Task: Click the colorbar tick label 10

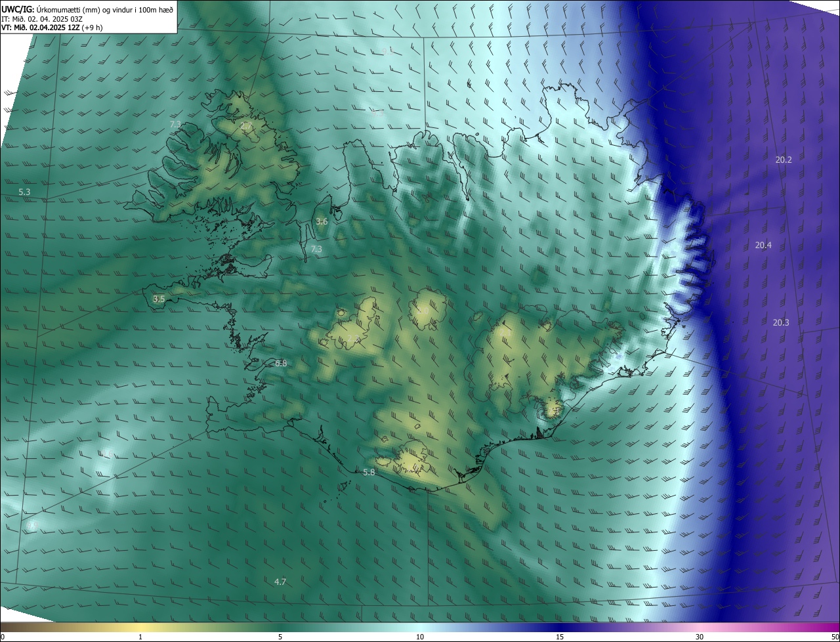Action: tap(420, 637)
